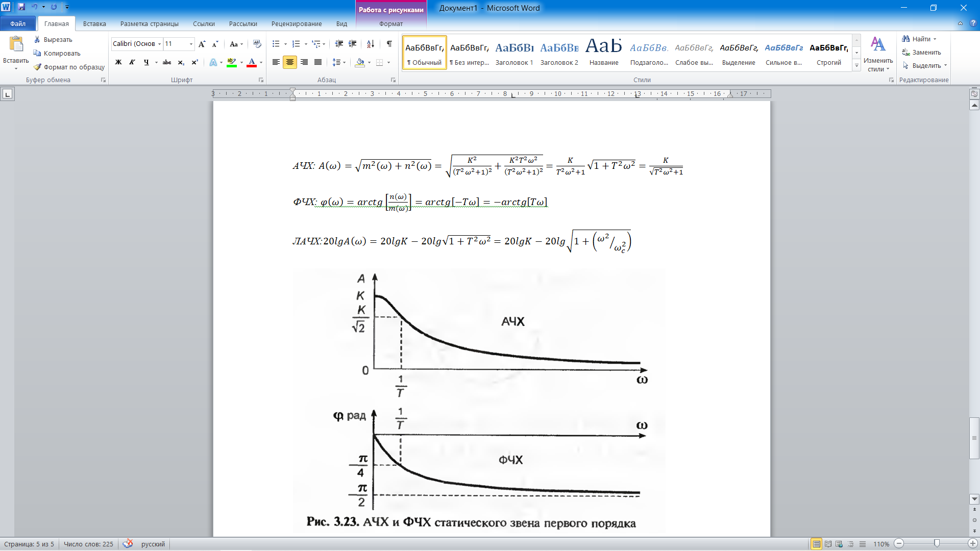This screenshot has width=980, height=551.
Task: Toggle Justify alignment
Action: pos(318,62)
